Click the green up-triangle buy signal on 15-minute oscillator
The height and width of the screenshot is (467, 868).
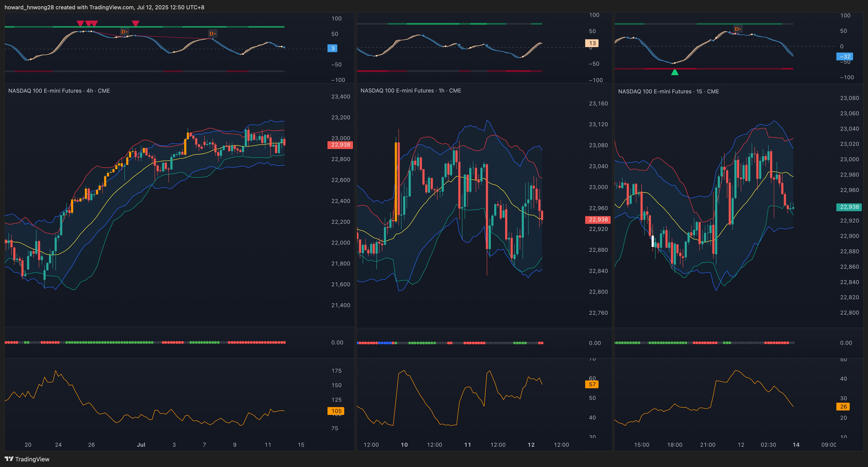(675, 72)
